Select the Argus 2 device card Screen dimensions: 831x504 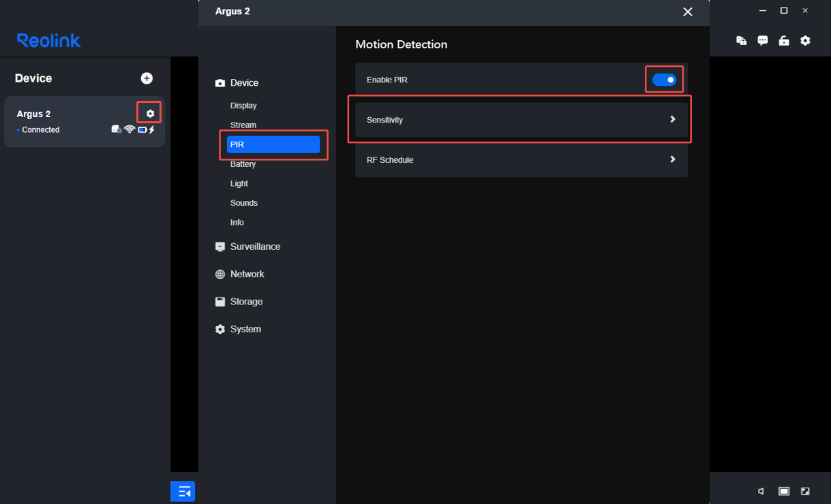click(85, 121)
